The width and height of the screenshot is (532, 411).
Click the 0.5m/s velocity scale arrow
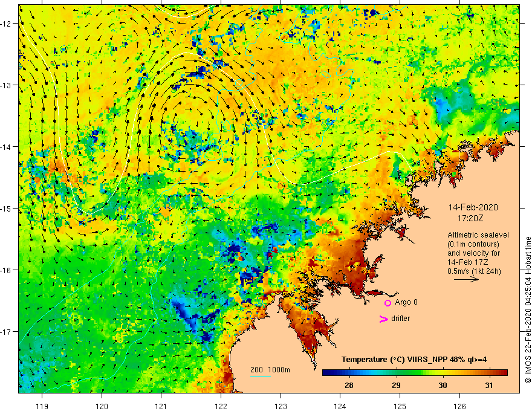tap(466, 279)
